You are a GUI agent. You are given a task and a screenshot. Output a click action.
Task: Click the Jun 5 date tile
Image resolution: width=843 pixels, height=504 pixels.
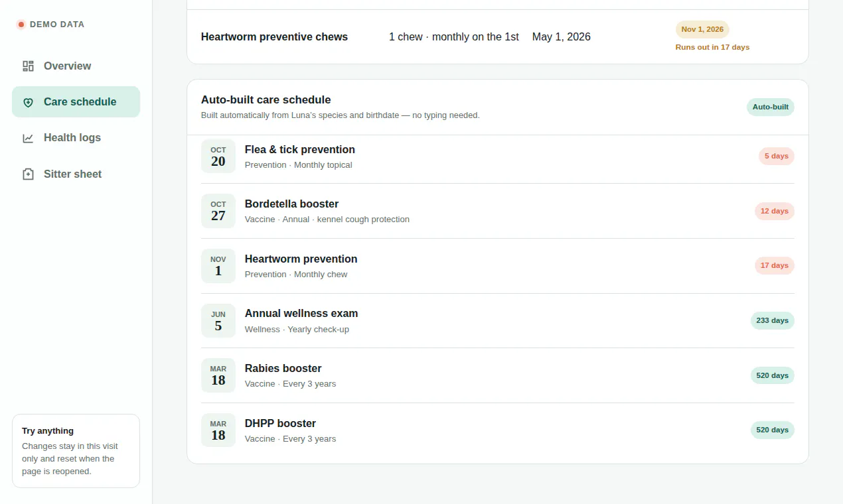[218, 321]
